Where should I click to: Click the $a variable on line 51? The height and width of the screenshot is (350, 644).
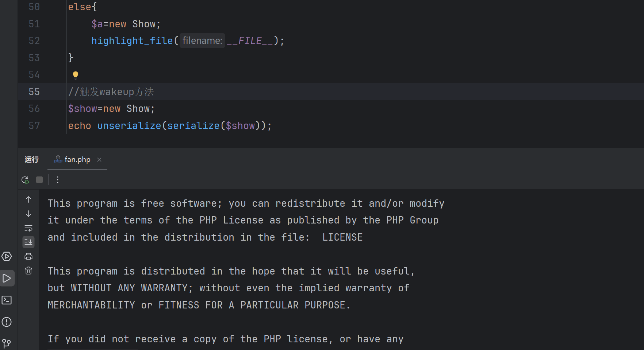(97, 24)
